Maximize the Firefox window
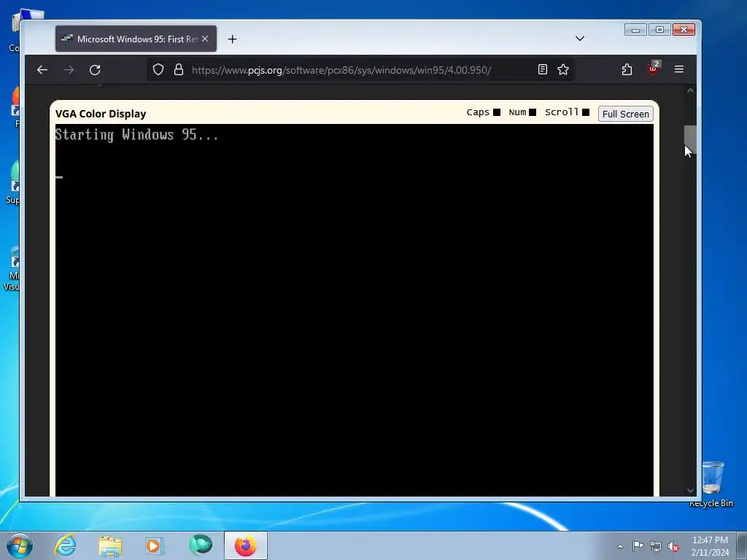Image resolution: width=747 pixels, height=560 pixels. (659, 29)
